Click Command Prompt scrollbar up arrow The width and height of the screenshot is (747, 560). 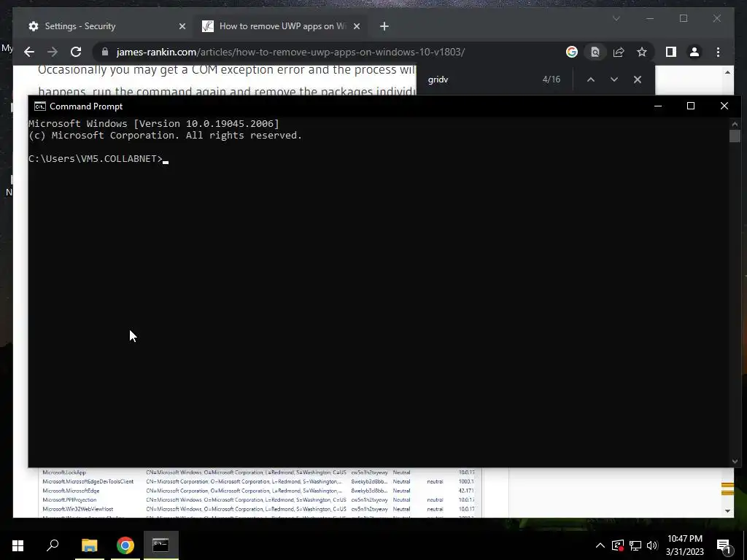(735, 123)
